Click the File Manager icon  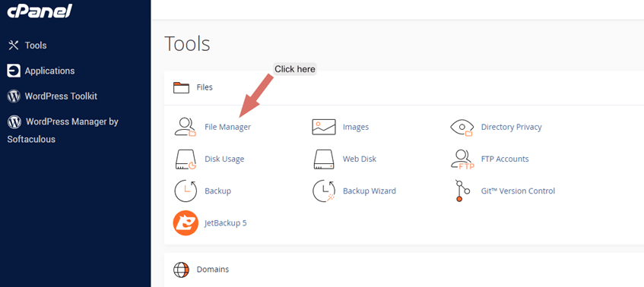coord(186,127)
